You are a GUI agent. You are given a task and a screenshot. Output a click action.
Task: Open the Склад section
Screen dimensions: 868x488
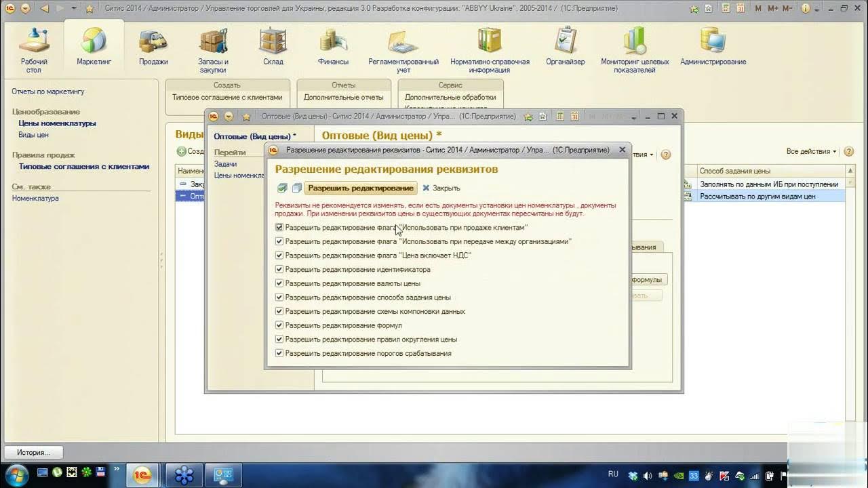point(273,47)
